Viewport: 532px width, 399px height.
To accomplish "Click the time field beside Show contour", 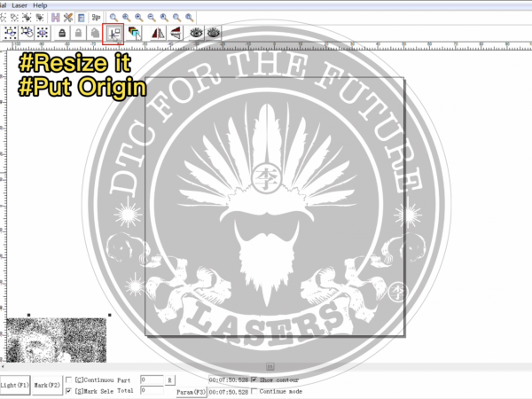I will (x=229, y=380).
